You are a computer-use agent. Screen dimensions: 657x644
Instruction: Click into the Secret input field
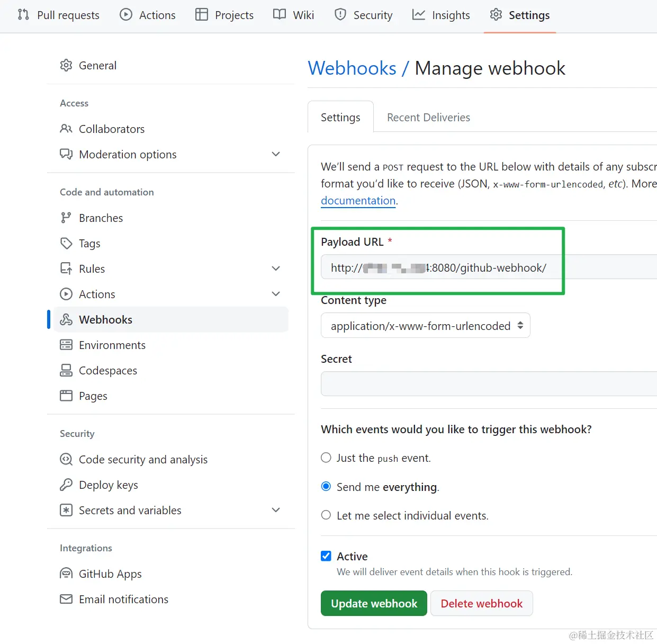click(489, 383)
